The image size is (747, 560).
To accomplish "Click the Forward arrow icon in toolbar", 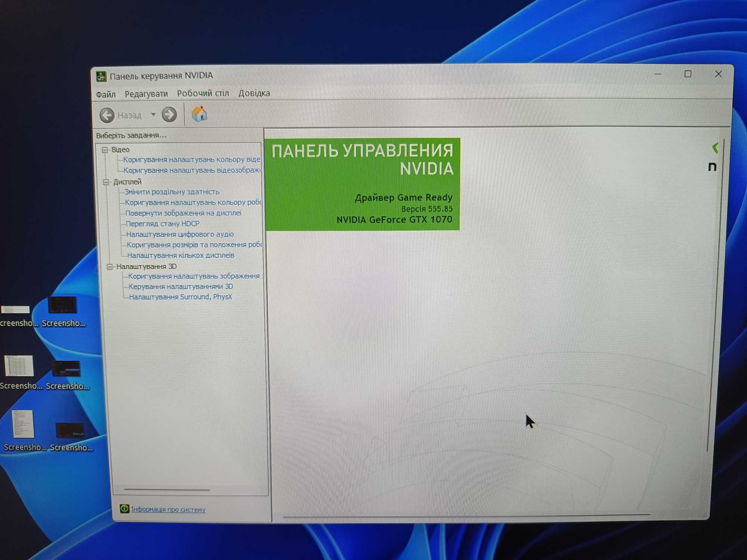I will 169,115.
